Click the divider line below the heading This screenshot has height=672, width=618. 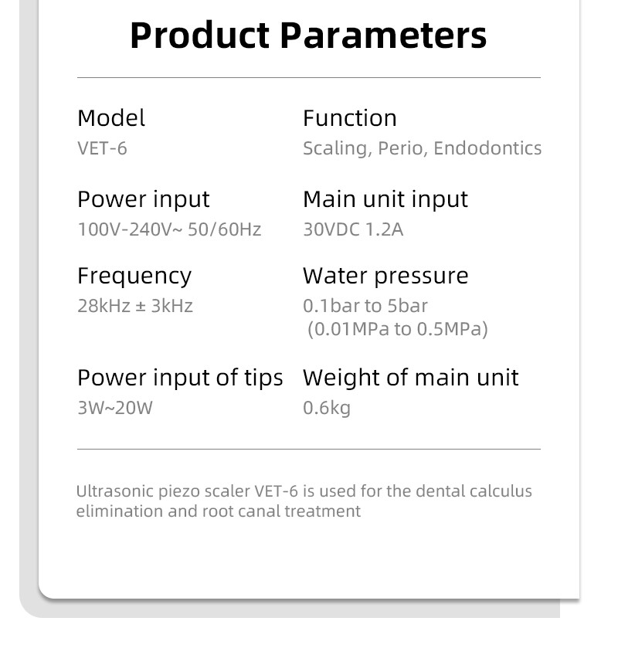click(308, 78)
